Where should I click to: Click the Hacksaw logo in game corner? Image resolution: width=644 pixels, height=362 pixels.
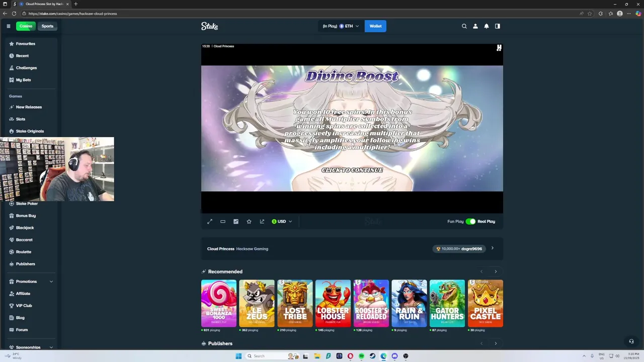[x=499, y=48]
